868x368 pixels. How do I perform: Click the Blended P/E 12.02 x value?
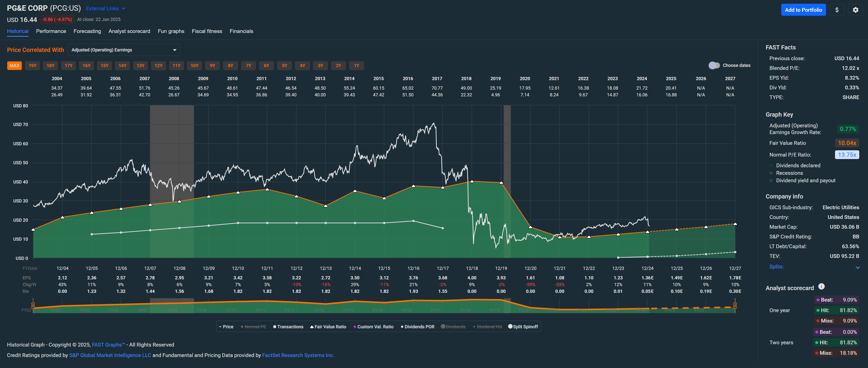click(850, 68)
